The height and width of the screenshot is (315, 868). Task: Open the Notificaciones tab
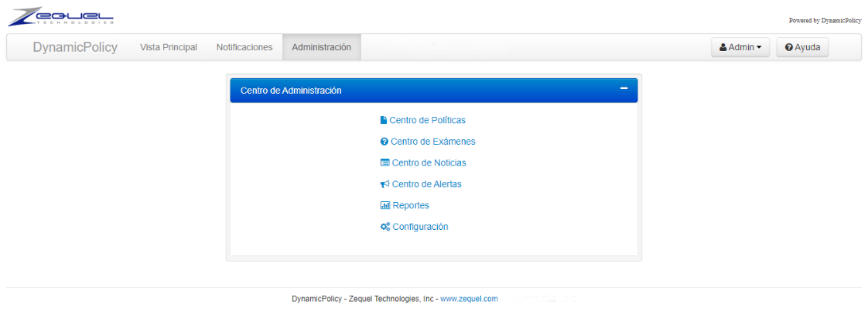244,47
